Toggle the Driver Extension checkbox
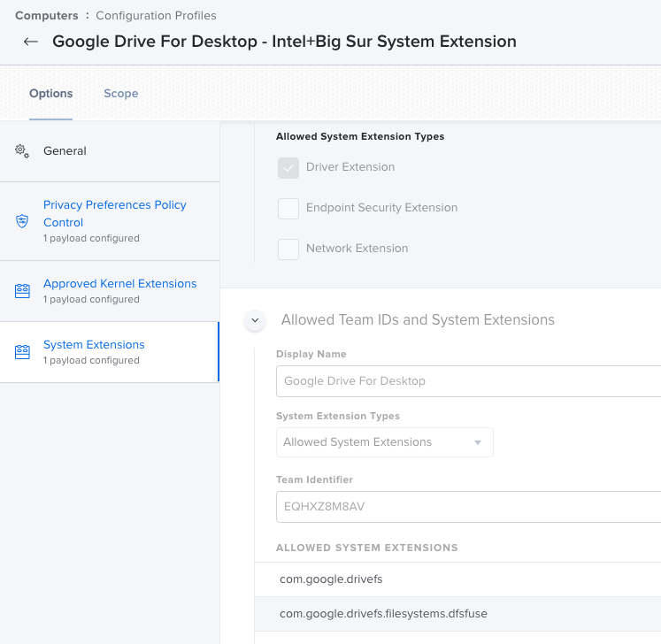Image resolution: width=661 pixels, height=644 pixels. point(288,168)
